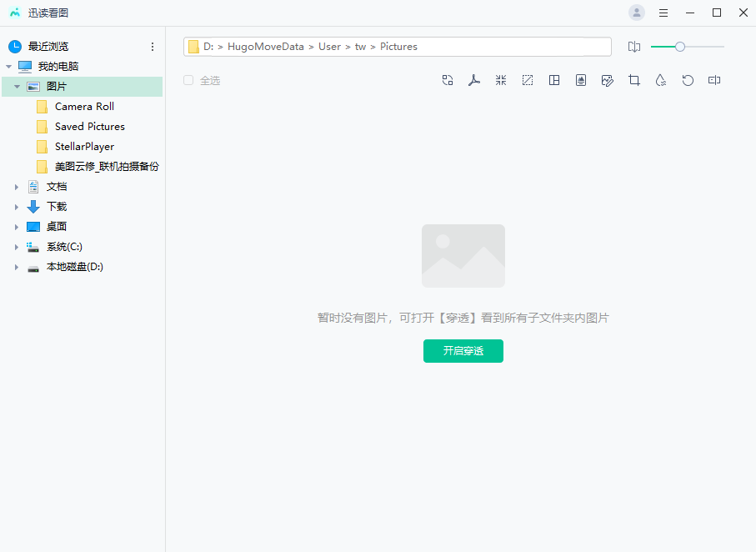Click the 桌面 desktop icon
Viewport: 756px width, 552px height.
pyautogui.click(x=33, y=227)
